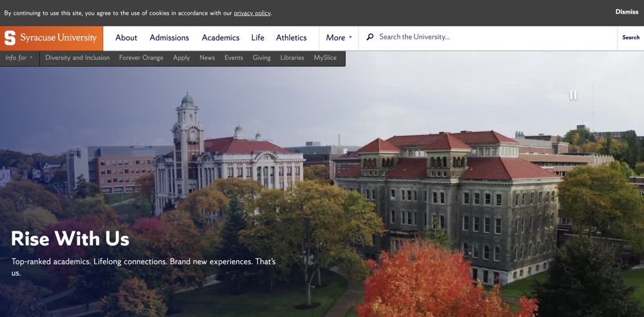Open the Libraries link
The height and width of the screenshot is (317, 644).
[x=292, y=58]
